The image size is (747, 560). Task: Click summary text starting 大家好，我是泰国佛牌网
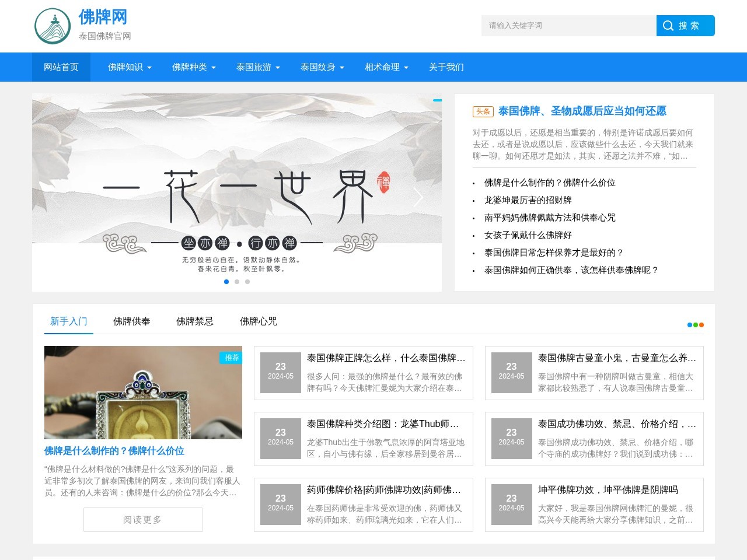(616, 514)
